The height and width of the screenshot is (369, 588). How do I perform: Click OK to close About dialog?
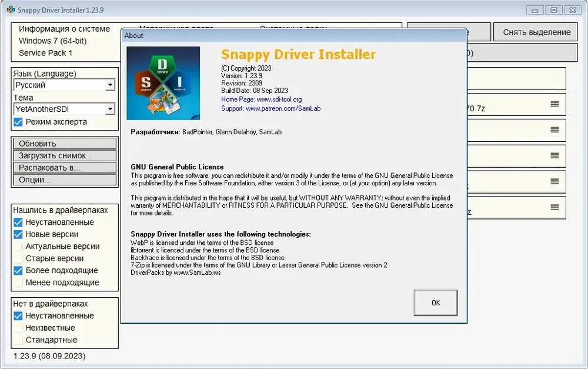(x=435, y=303)
